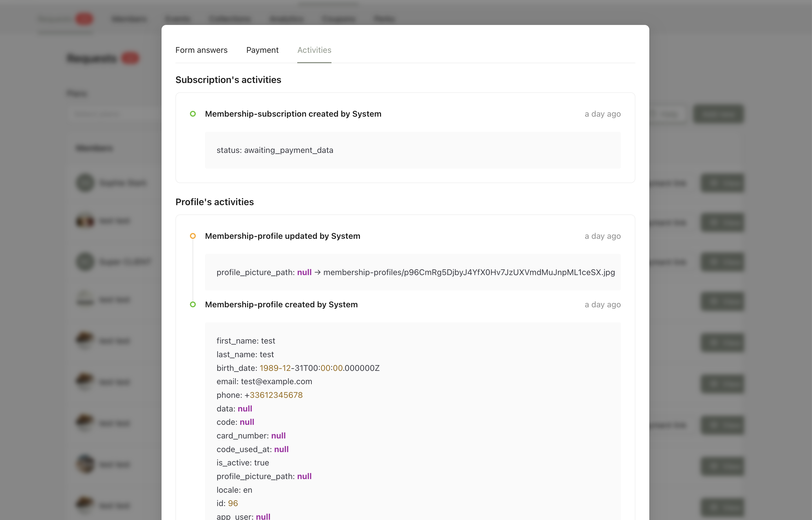This screenshot has height=520, width=812.
Task: Click the test@example.com email value
Action: pos(276,381)
